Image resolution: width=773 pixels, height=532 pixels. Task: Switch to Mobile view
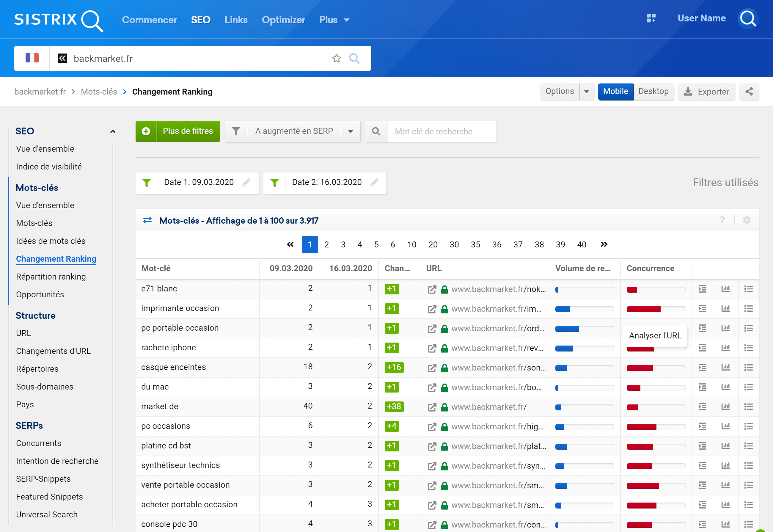click(x=615, y=91)
